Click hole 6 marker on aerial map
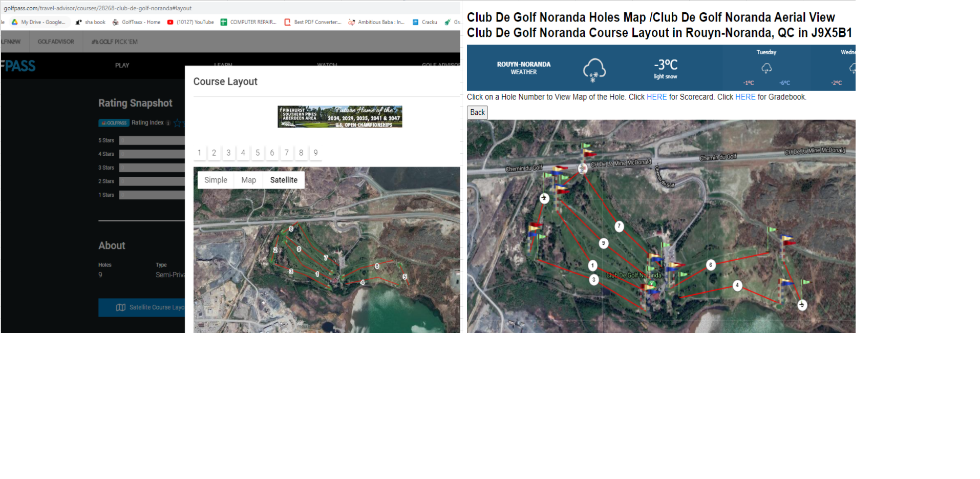The width and height of the screenshot is (980, 479). point(711,265)
